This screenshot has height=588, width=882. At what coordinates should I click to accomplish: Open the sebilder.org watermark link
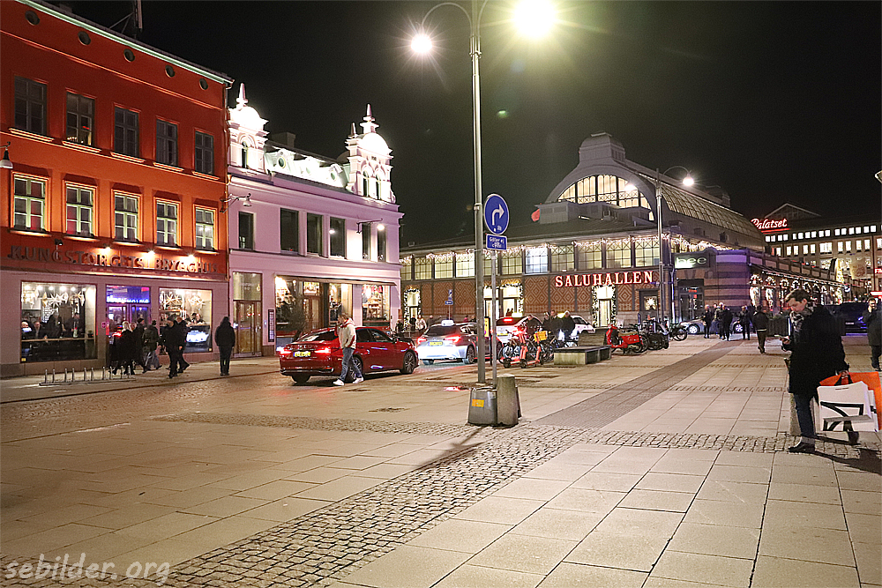tap(86, 569)
